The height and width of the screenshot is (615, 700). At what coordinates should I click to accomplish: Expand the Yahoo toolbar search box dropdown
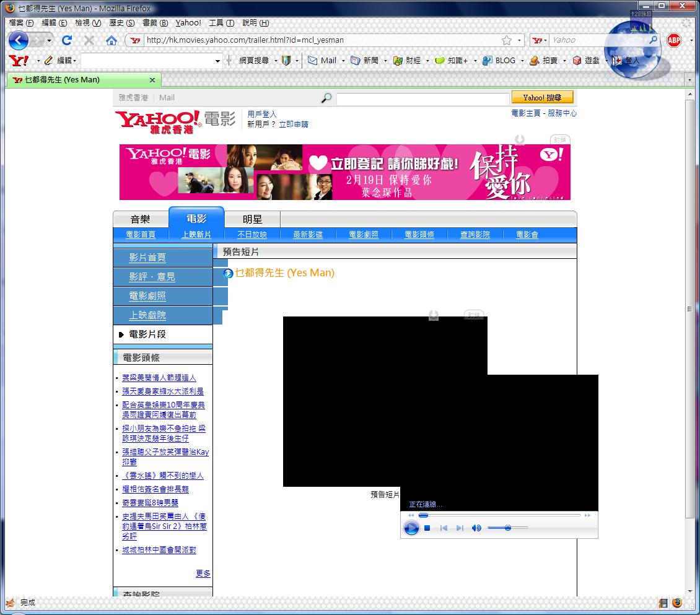217,61
